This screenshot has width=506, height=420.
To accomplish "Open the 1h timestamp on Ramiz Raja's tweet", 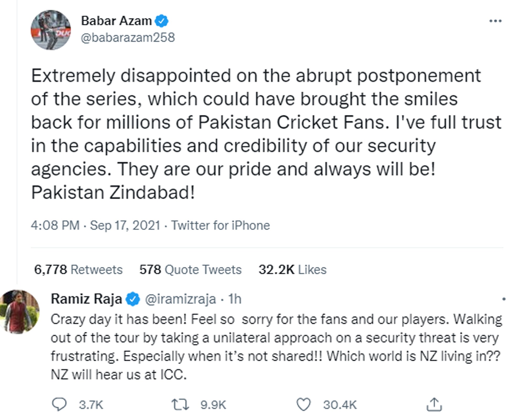I will point(235,299).
